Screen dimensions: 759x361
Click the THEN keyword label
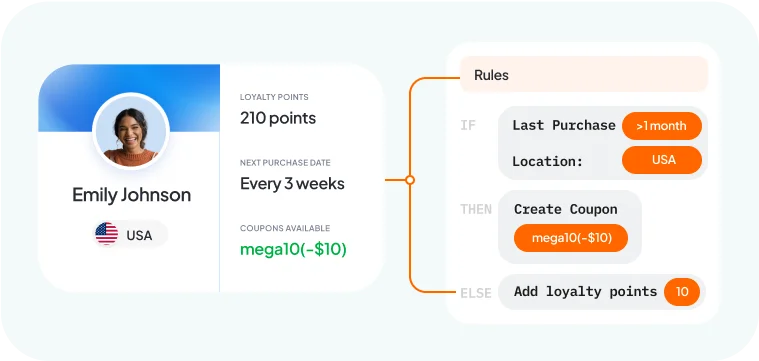(x=476, y=210)
